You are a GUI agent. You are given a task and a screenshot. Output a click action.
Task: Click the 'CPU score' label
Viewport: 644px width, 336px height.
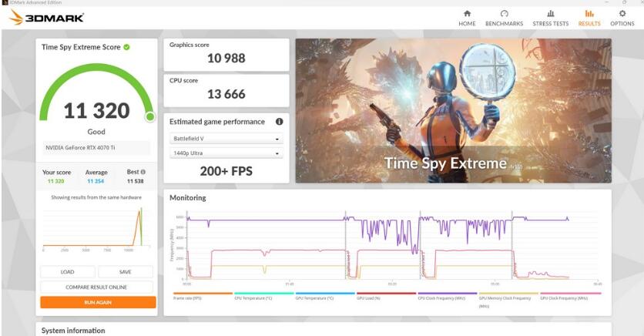(x=183, y=80)
